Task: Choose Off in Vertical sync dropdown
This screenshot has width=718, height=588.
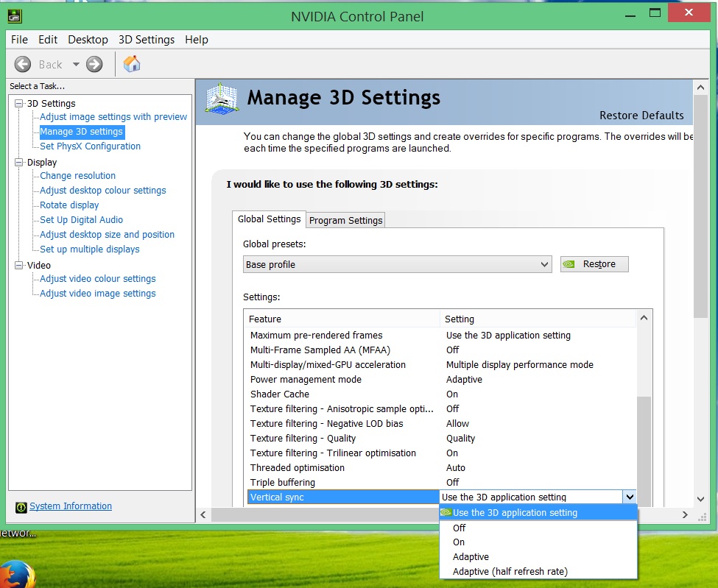Action: click(x=538, y=528)
